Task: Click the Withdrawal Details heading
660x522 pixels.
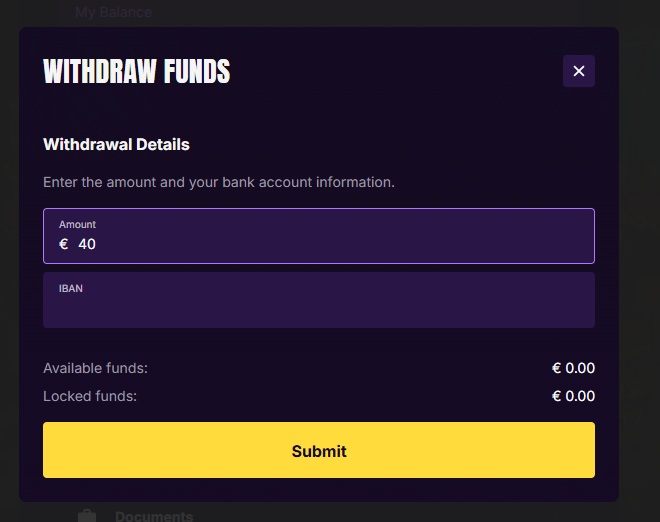Action: pos(117,144)
